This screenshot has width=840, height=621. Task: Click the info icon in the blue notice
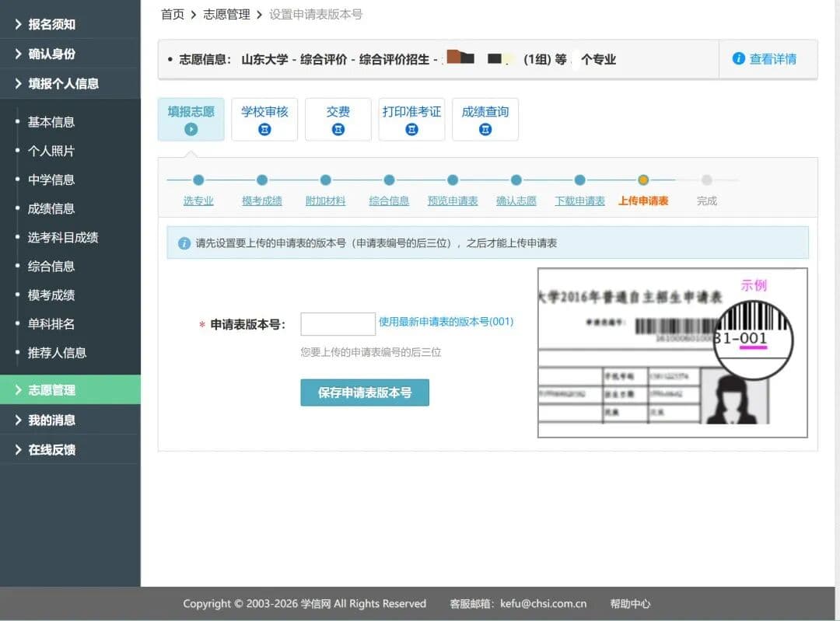184,243
